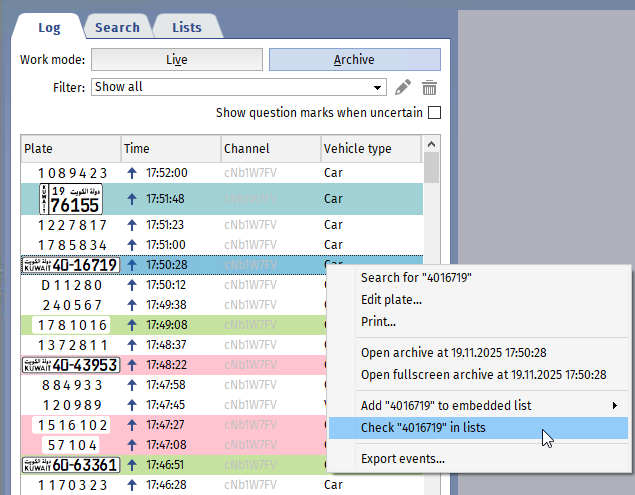Switch to the Search tab

(117, 27)
